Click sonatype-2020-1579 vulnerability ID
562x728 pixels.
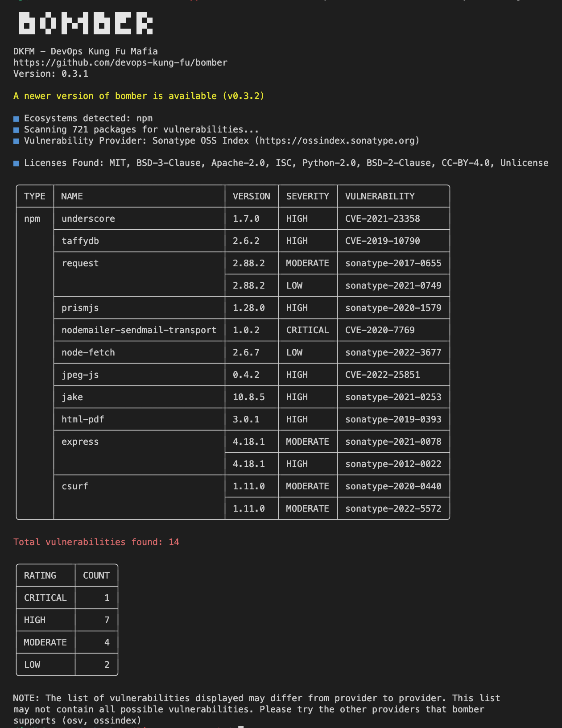click(393, 308)
